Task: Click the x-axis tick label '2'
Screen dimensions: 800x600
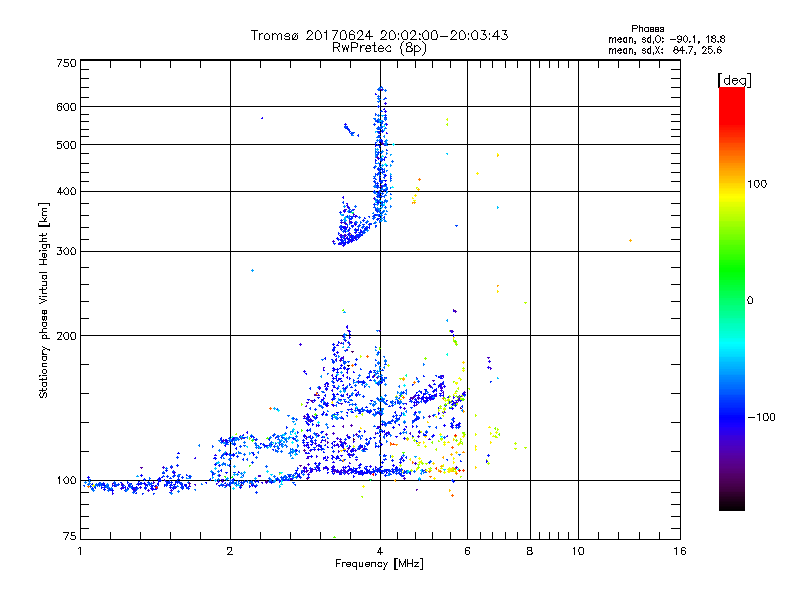Action: coord(230,551)
